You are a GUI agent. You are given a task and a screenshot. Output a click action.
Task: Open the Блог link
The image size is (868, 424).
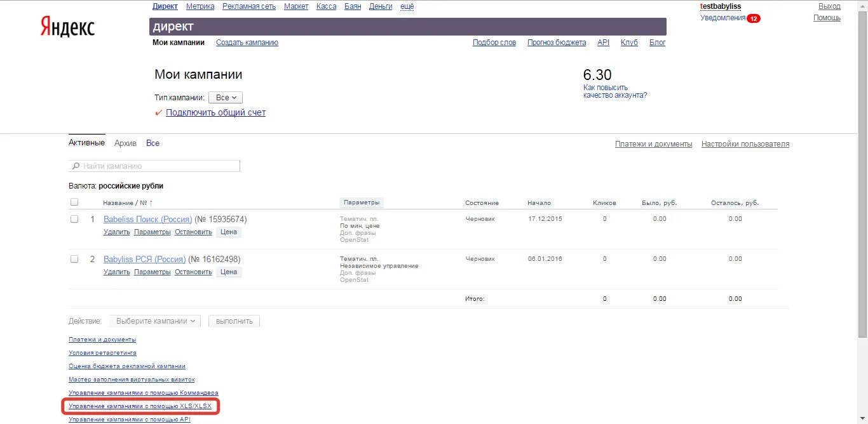coord(657,43)
